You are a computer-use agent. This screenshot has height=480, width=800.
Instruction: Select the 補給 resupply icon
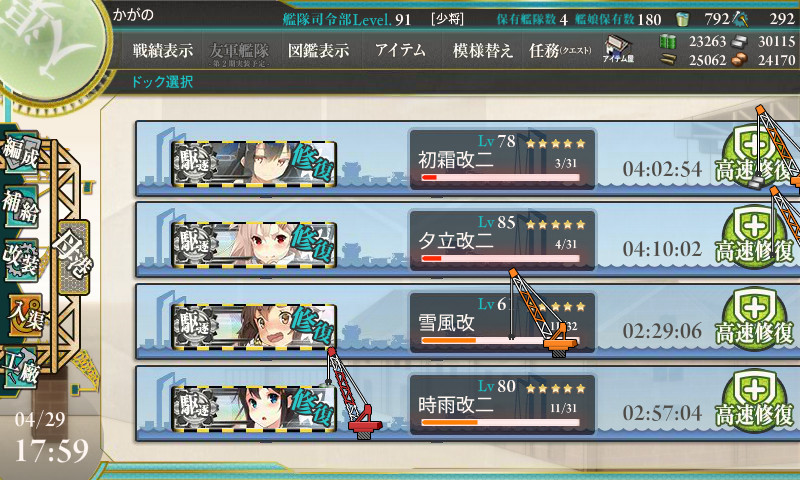click(x=21, y=207)
